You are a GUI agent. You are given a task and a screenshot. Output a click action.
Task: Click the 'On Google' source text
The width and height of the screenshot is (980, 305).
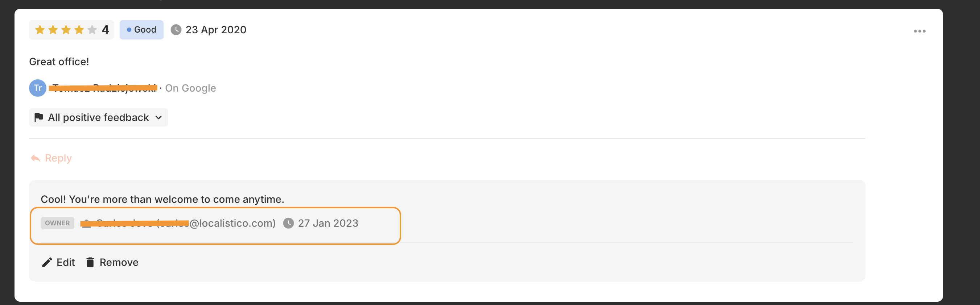[190, 88]
